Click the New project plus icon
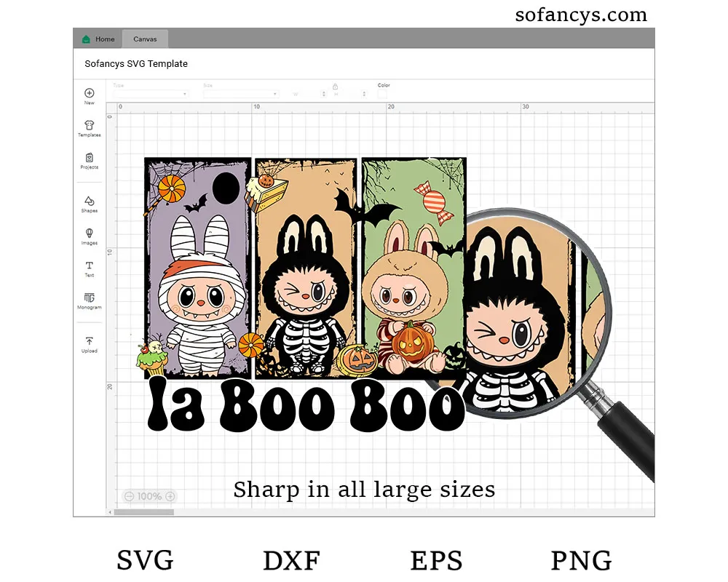This screenshot has height=582, width=728. (x=89, y=93)
